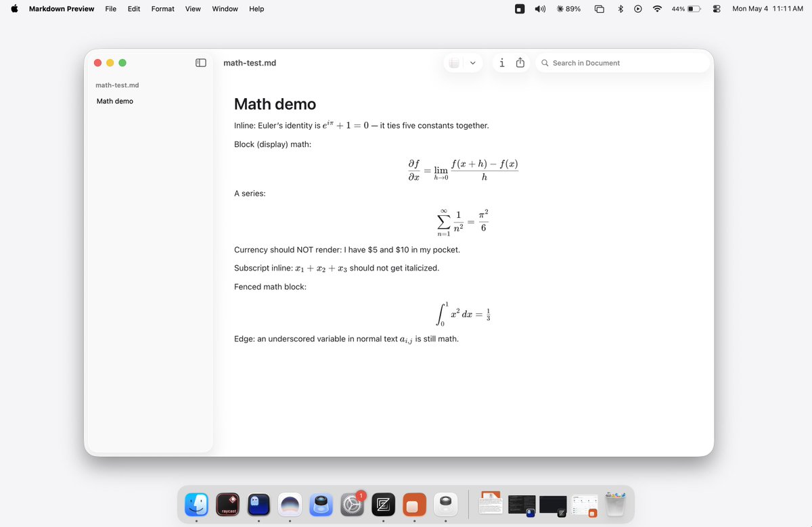Open the Window menu
The width and height of the screenshot is (812, 527).
225,9
